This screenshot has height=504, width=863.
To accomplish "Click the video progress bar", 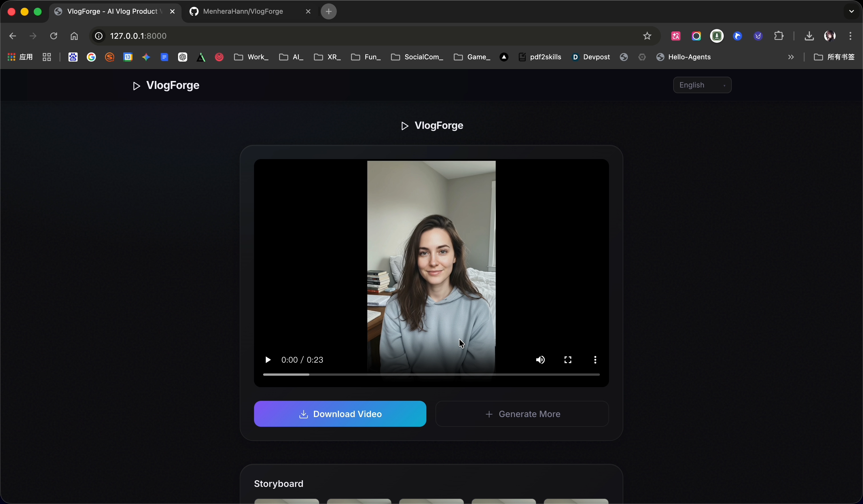I will [x=431, y=375].
